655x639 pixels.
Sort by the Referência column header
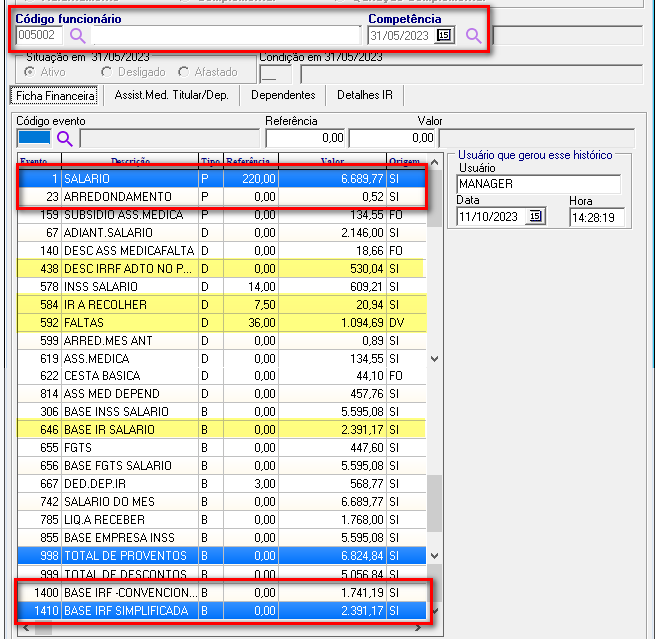[x=251, y=161]
